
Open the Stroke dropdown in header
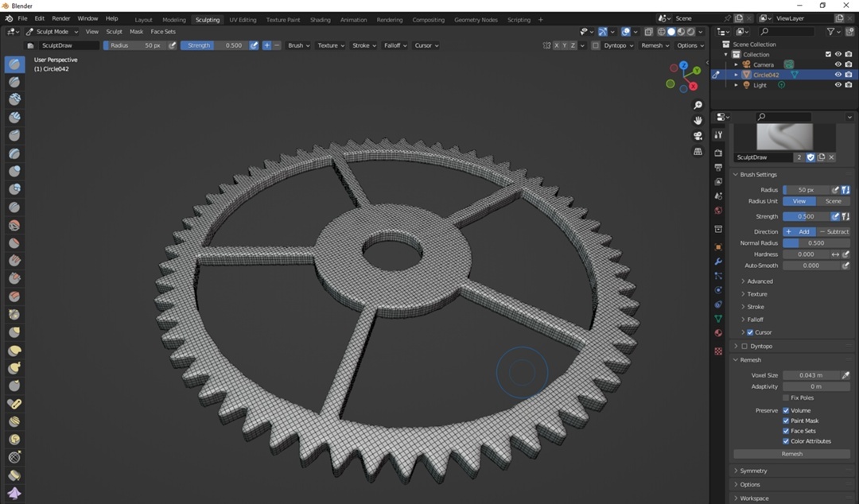[x=363, y=45]
